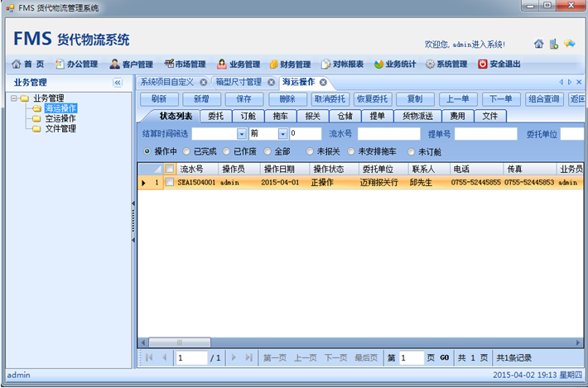The image size is (588, 388).
Task: Open 业务统计 from the main toolbar
Action: click(396, 64)
